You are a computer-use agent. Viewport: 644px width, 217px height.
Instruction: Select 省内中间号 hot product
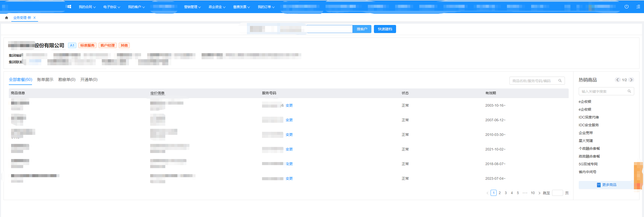click(x=588, y=172)
